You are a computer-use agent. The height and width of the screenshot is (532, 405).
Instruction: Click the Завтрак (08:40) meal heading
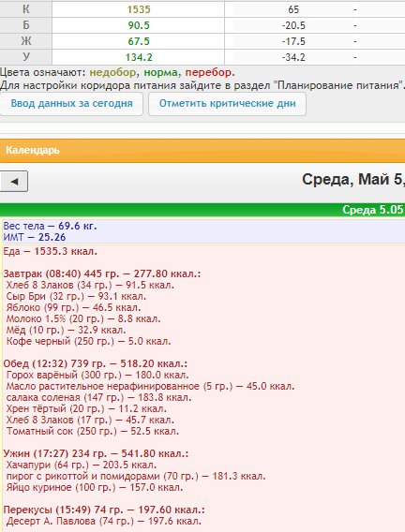pyautogui.click(x=102, y=273)
